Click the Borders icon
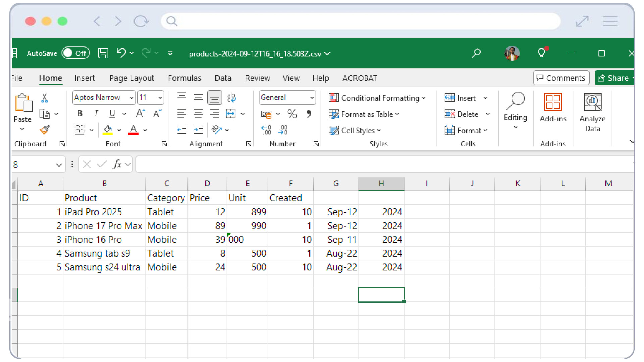 (x=79, y=130)
